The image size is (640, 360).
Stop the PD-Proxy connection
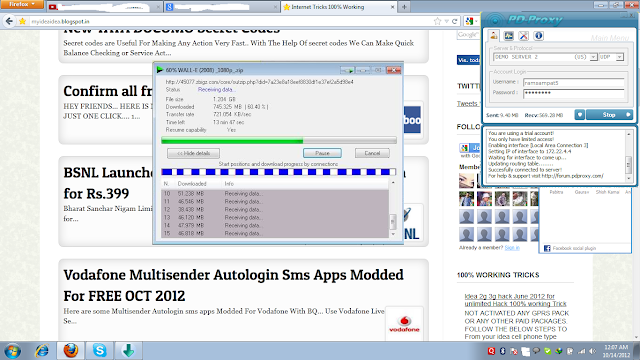[x=609, y=115]
